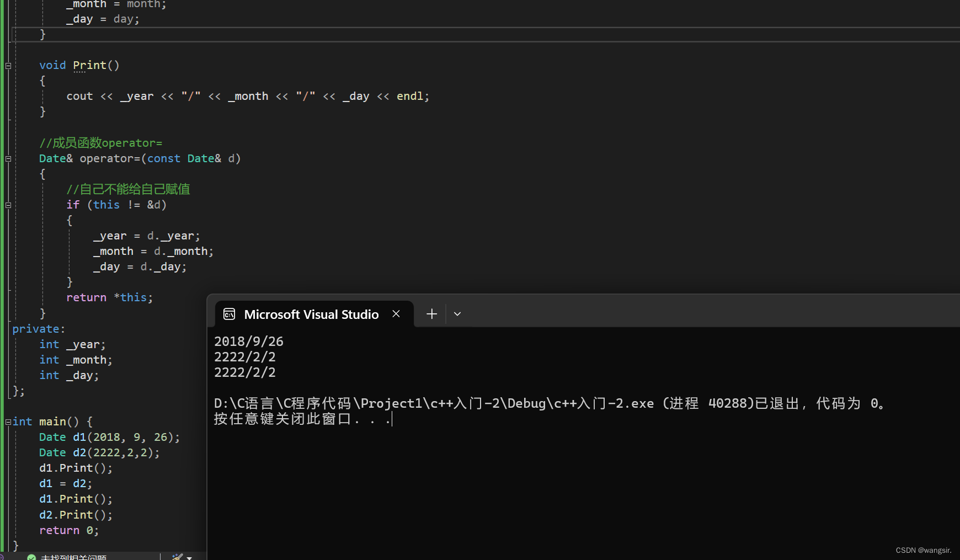Viewport: 960px width, 560px height.
Task: Click the 未找到相关问题 status text
Action: pyautogui.click(x=73, y=557)
